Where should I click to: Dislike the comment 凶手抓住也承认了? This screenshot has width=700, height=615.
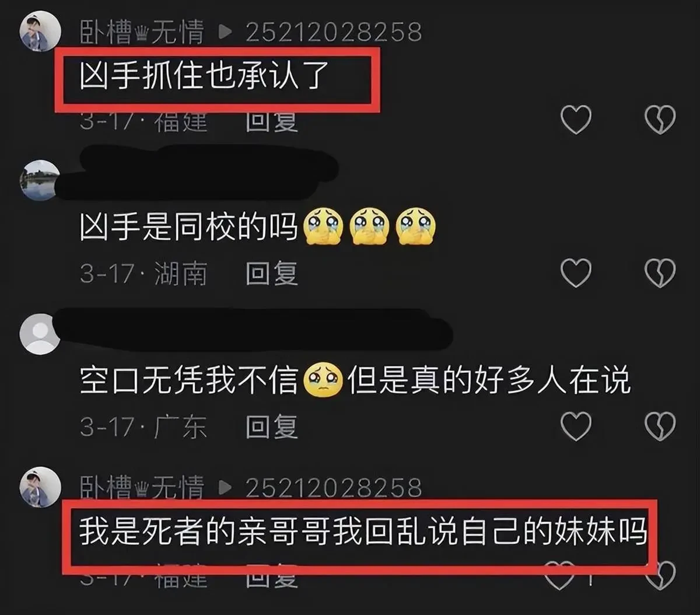[x=660, y=120]
